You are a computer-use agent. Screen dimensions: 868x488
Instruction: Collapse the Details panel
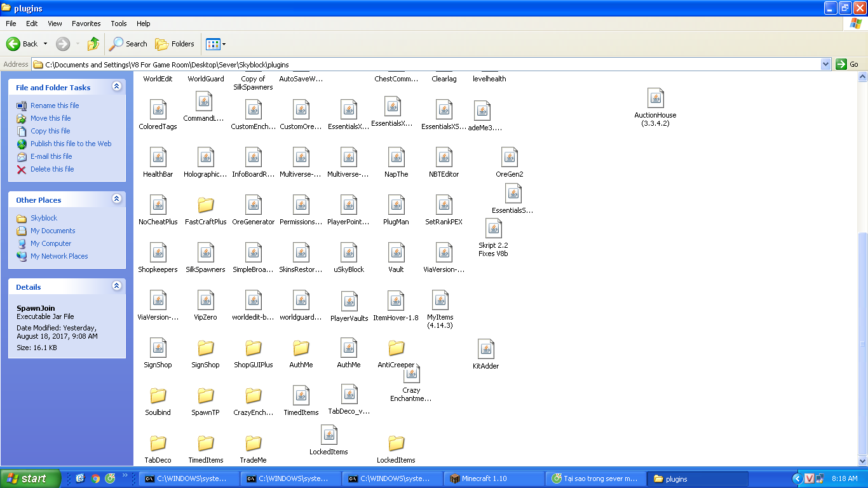[x=116, y=286]
